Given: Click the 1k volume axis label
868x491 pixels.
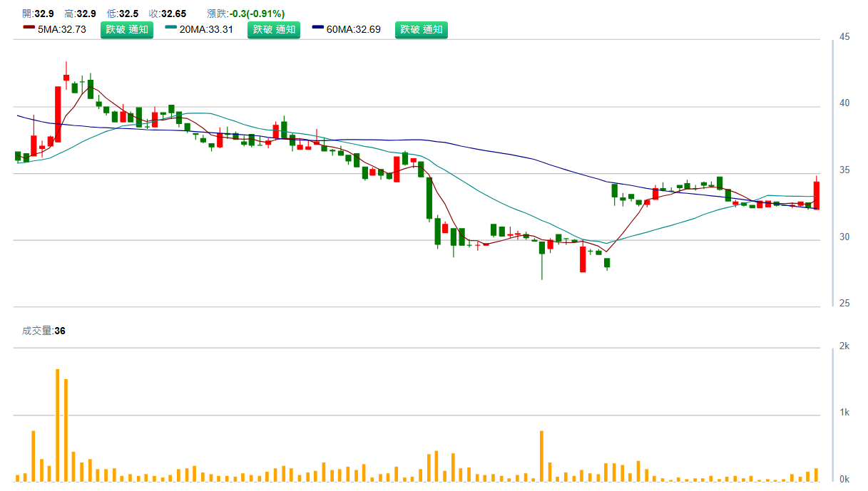Looking at the screenshot, I should coord(844,413).
